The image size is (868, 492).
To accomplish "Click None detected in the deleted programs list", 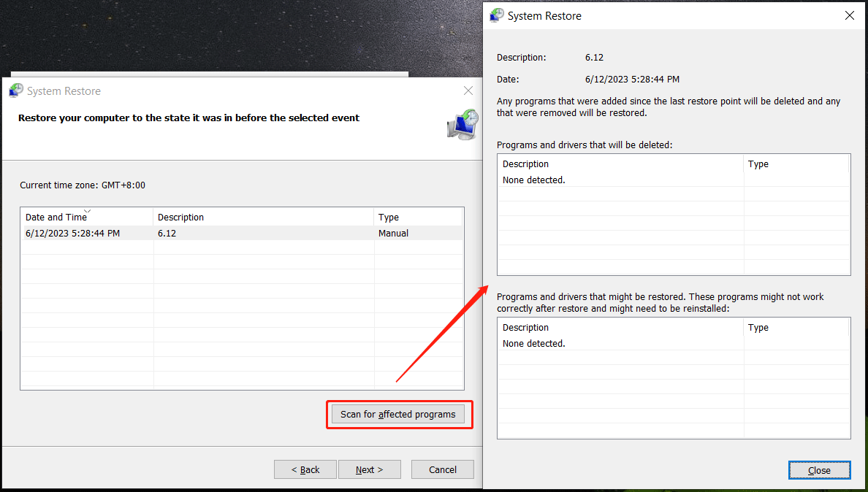I will point(533,180).
